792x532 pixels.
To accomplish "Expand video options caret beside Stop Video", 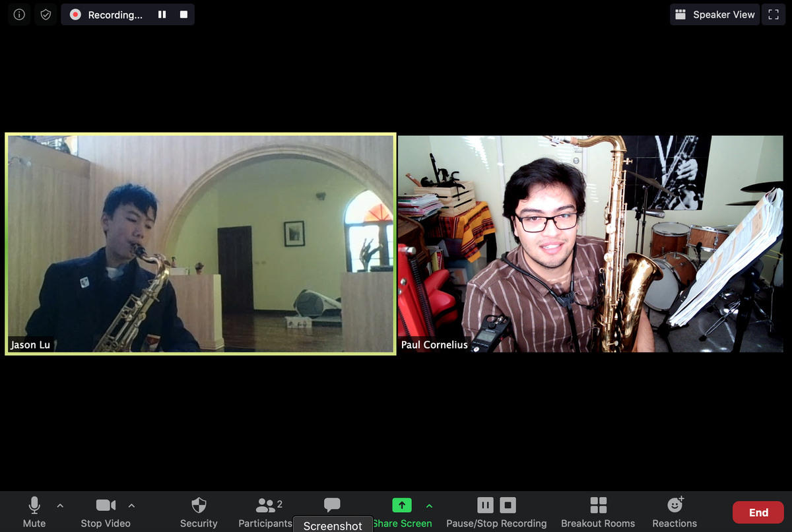I will [x=131, y=506].
